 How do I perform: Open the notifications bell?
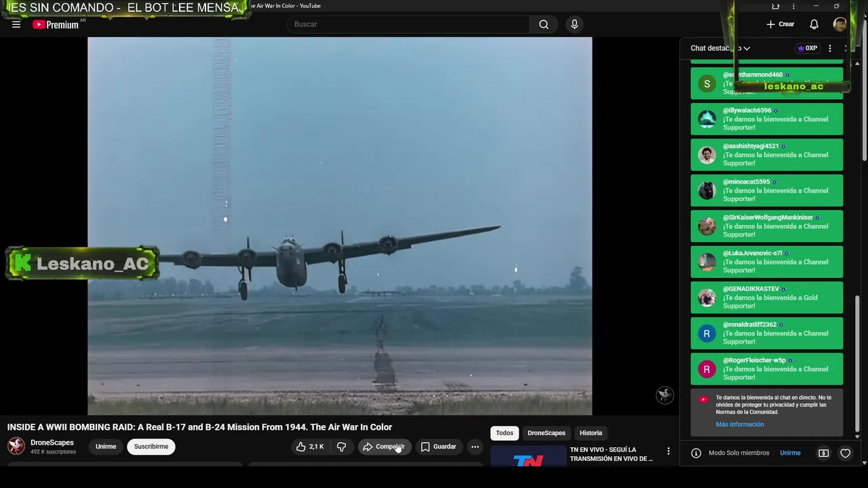pyautogui.click(x=814, y=24)
